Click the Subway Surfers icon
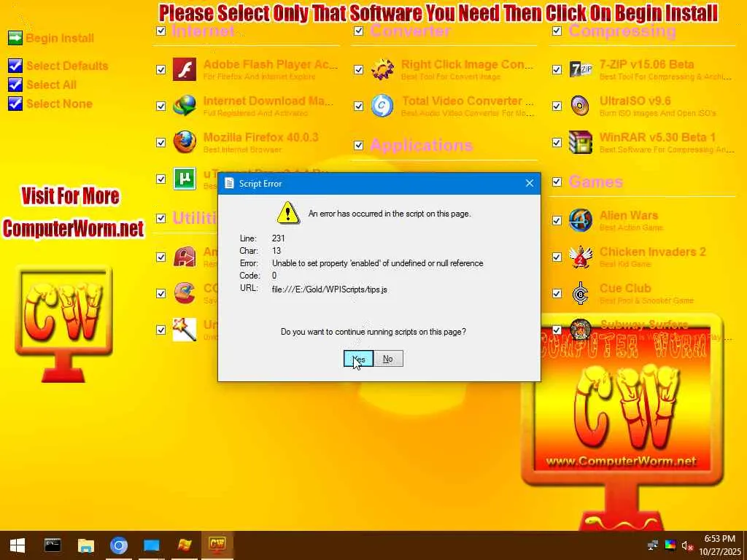 580,329
